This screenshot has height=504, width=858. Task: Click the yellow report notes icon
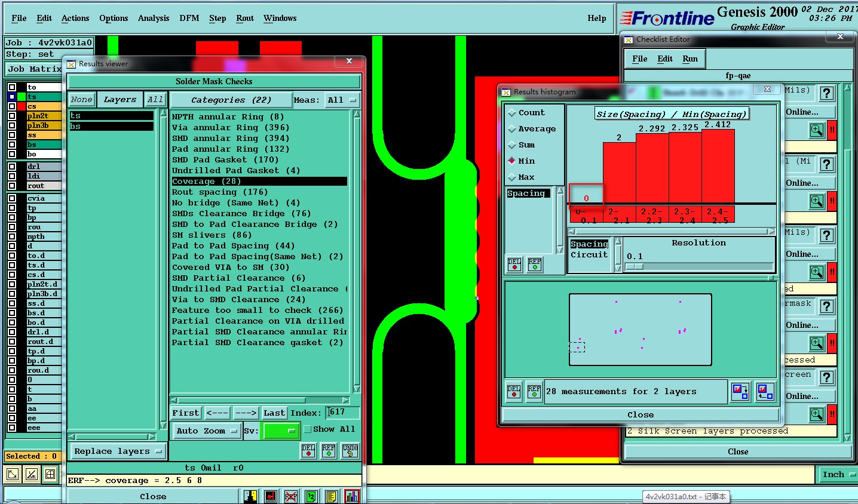pyautogui.click(x=331, y=496)
